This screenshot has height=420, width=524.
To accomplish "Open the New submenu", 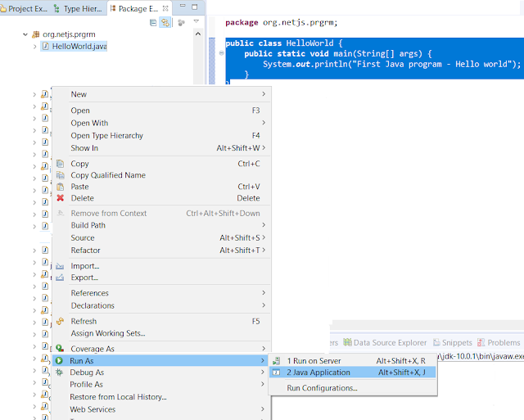I will click(161, 94).
